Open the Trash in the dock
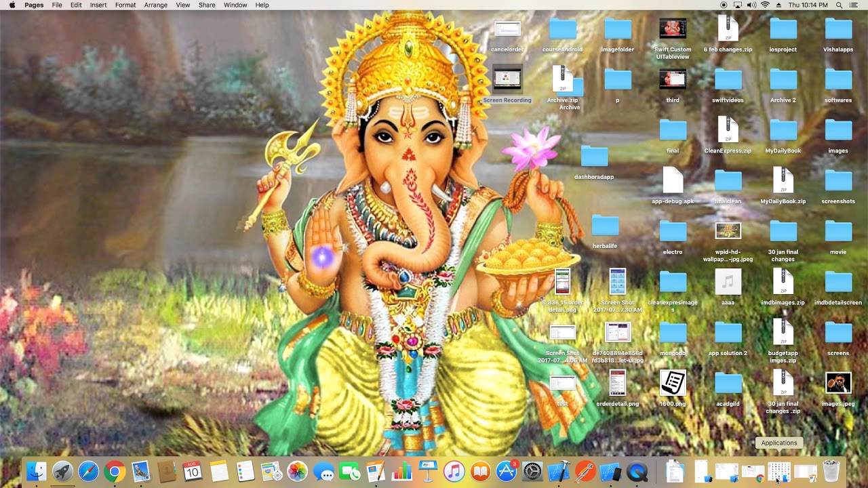The width and height of the screenshot is (868, 488). [831, 471]
